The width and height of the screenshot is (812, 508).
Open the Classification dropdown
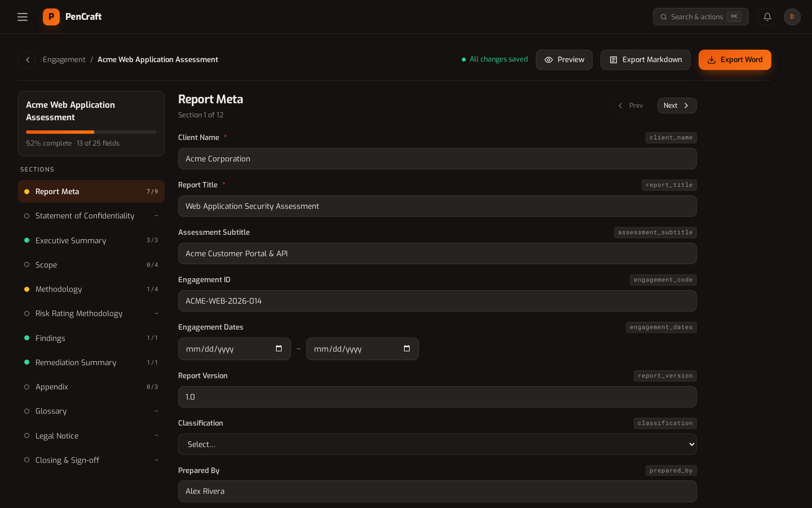[437, 444]
